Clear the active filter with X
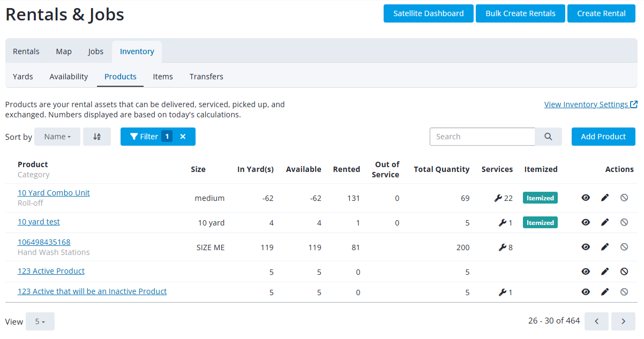 coord(183,137)
